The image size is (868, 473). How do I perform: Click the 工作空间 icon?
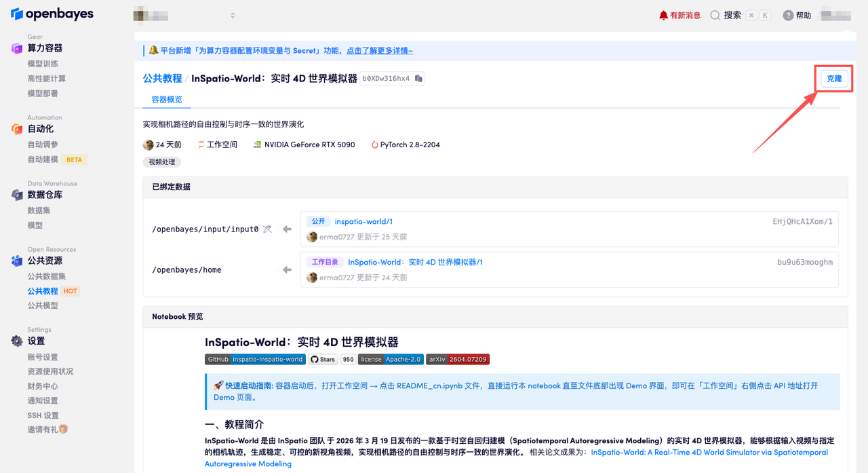click(201, 145)
